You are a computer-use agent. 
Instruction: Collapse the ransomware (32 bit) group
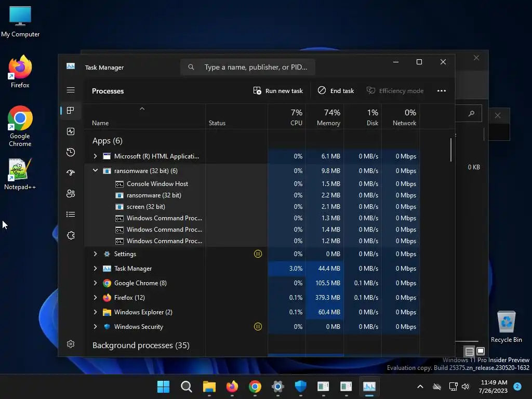pyautogui.click(x=96, y=170)
